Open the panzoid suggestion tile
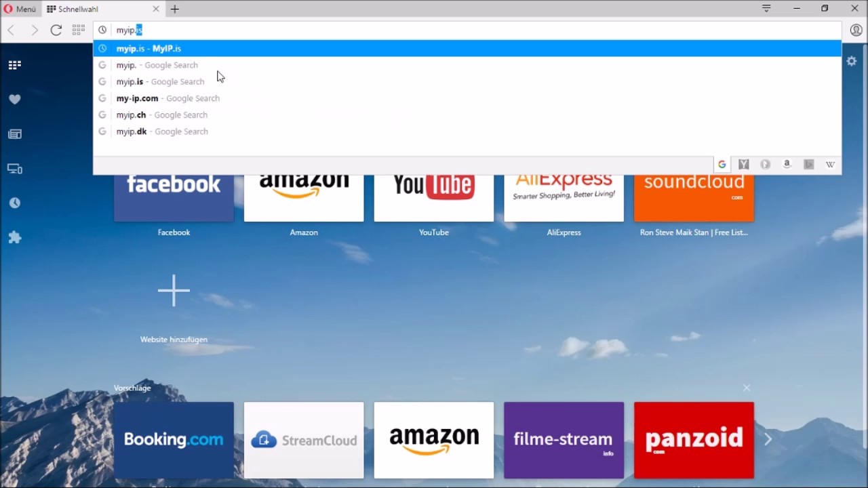The image size is (868, 488). click(694, 440)
